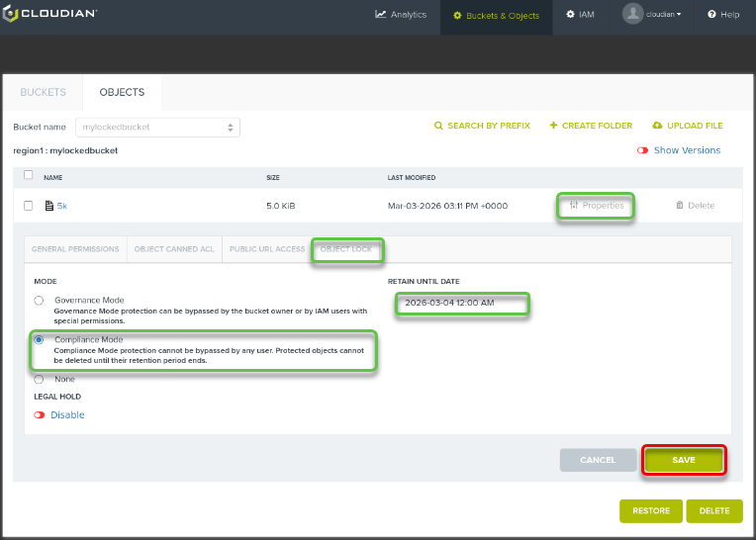Click the Disable legal hold label
The image size is (756, 540).
67,415
